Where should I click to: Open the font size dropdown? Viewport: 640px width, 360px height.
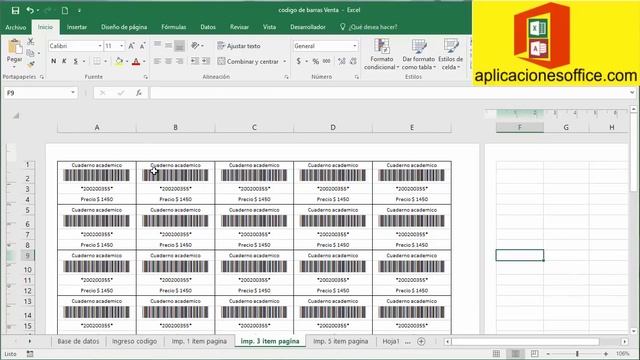click(x=122, y=46)
